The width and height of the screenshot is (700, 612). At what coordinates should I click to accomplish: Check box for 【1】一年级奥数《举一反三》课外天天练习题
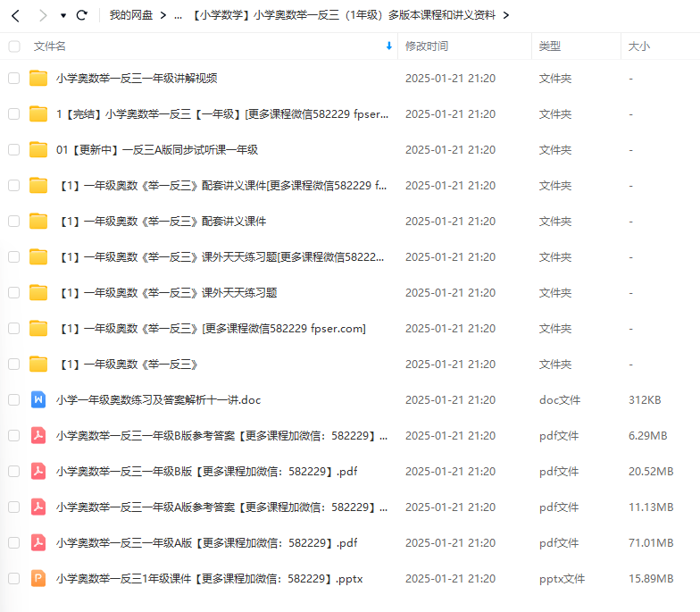(x=14, y=293)
